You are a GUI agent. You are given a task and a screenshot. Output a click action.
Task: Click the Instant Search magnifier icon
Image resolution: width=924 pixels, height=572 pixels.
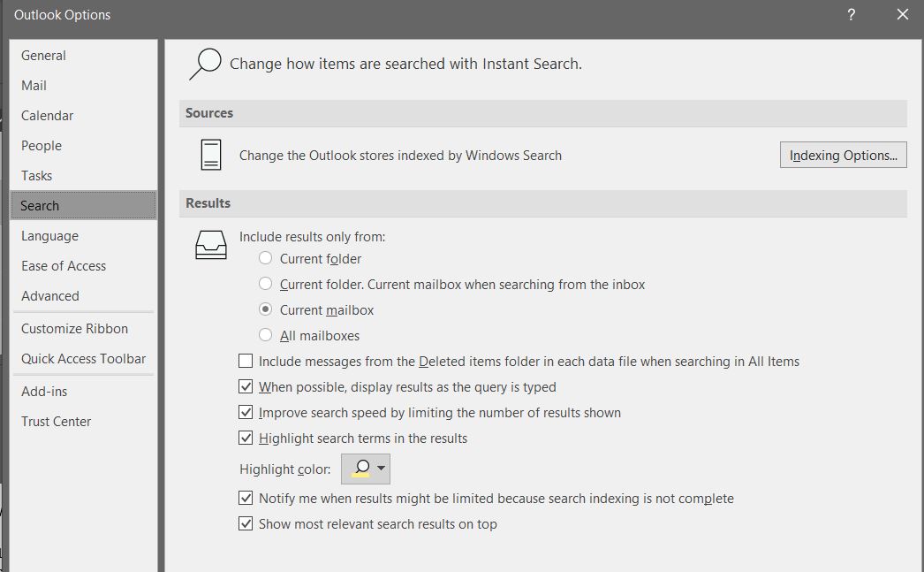pyautogui.click(x=205, y=64)
